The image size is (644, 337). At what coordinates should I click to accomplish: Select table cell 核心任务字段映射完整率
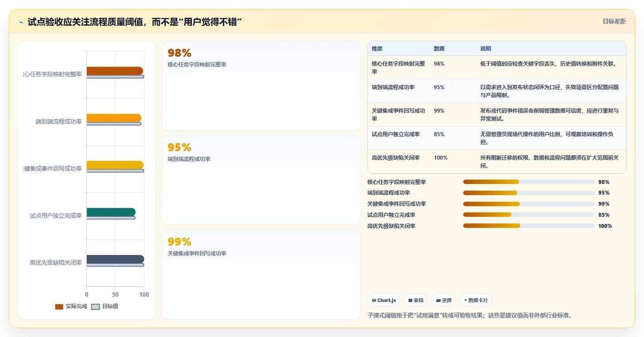(x=399, y=67)
